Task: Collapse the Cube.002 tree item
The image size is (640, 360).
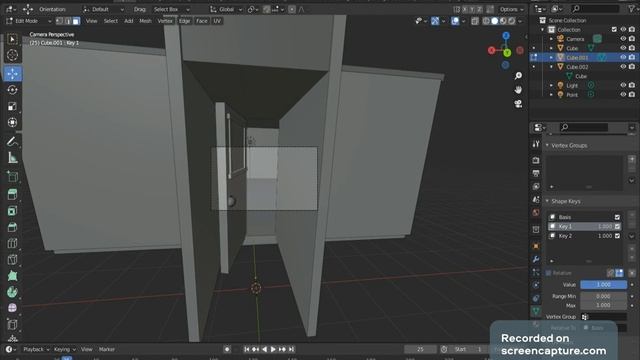Action: [x=551, y=67]
